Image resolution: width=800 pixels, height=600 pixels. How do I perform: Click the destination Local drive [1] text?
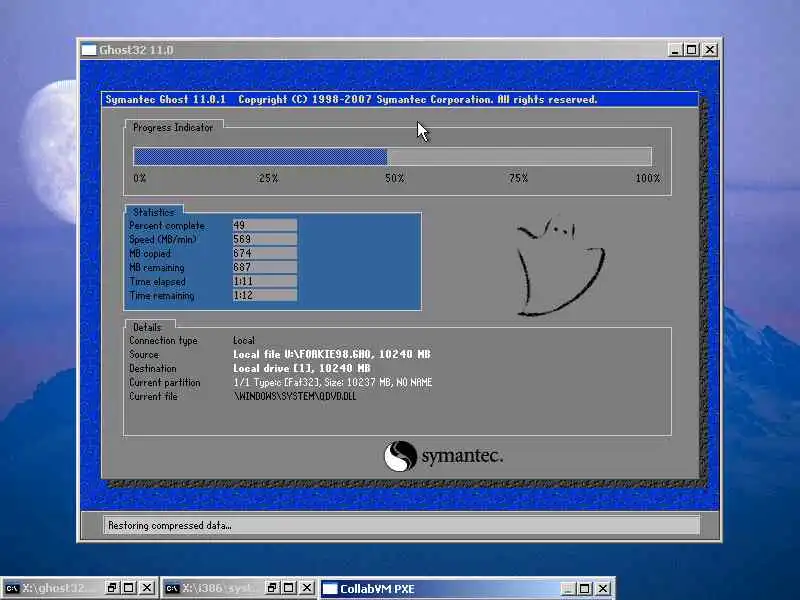point(302,368)
